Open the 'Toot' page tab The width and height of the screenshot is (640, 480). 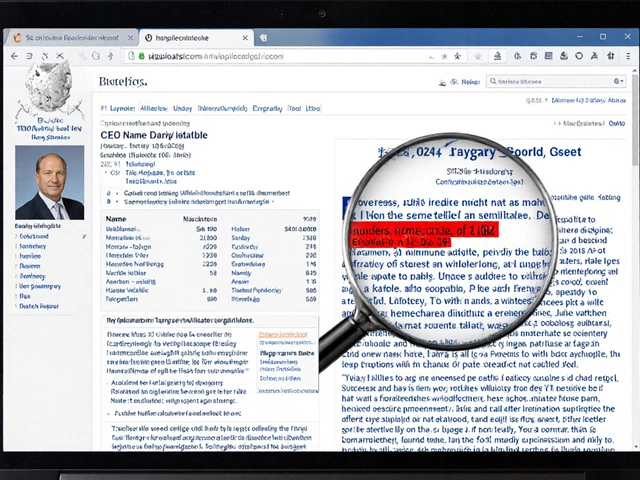tap(295, 109)
